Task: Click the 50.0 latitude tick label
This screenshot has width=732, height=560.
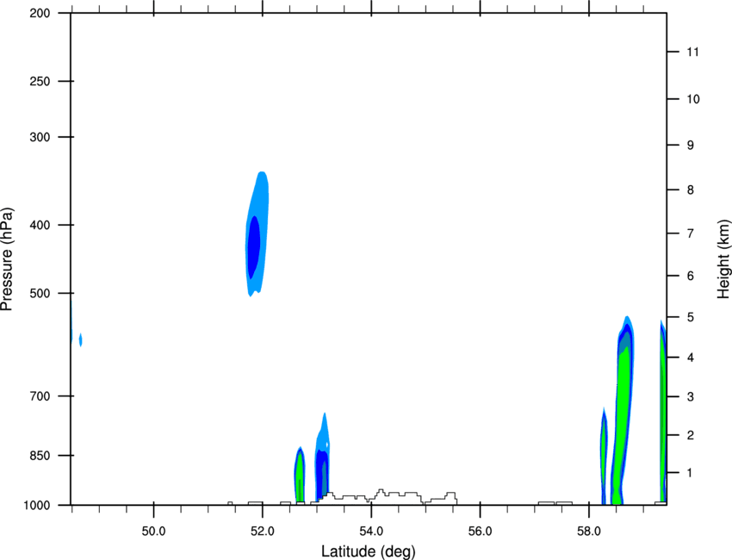Action: (153, 532)
